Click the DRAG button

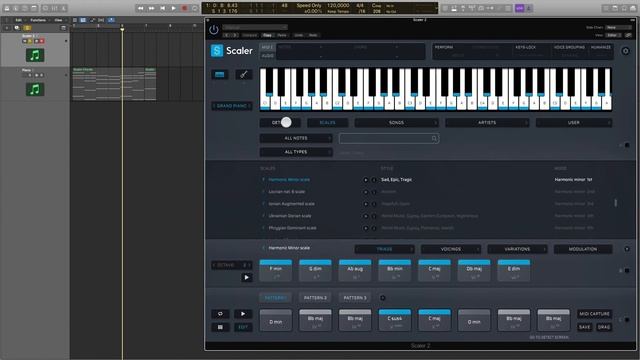click(x=604, y=327)
